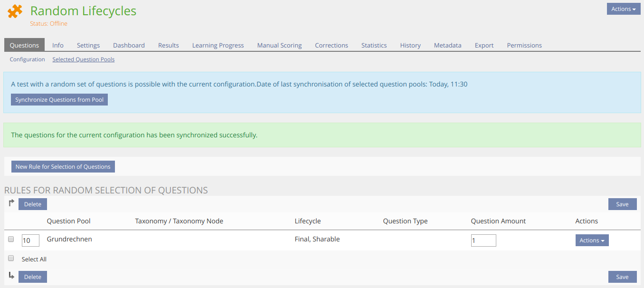This screenshot has width=644, height=288.
Task: Tick the Select All checkbox
Action: pyautogui.click(x=11, y=259)
